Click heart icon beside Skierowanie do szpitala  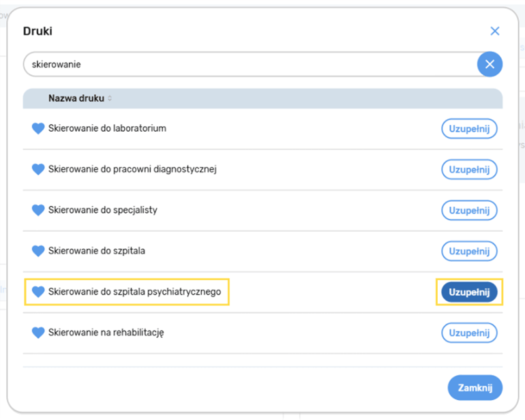38,251
